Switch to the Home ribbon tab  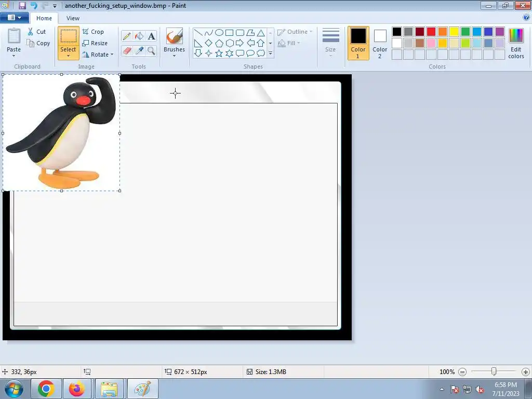[x=44, y=18]
